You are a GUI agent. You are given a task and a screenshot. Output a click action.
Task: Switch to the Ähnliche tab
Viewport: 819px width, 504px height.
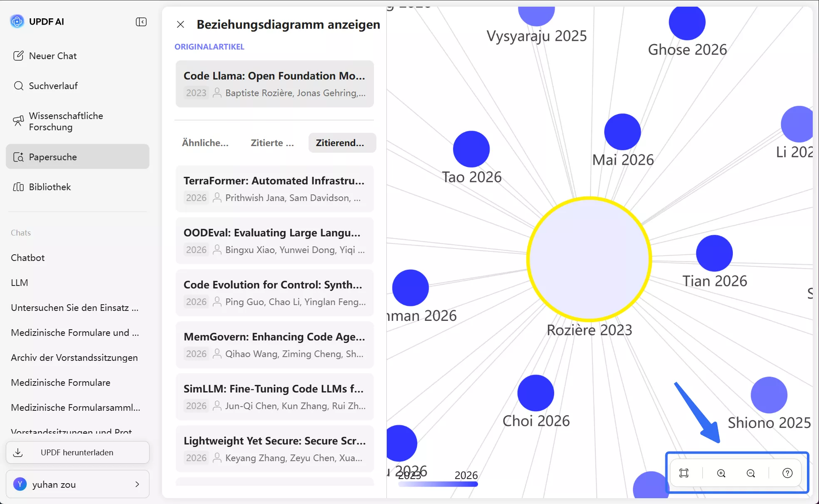click(x=205, y=143)
